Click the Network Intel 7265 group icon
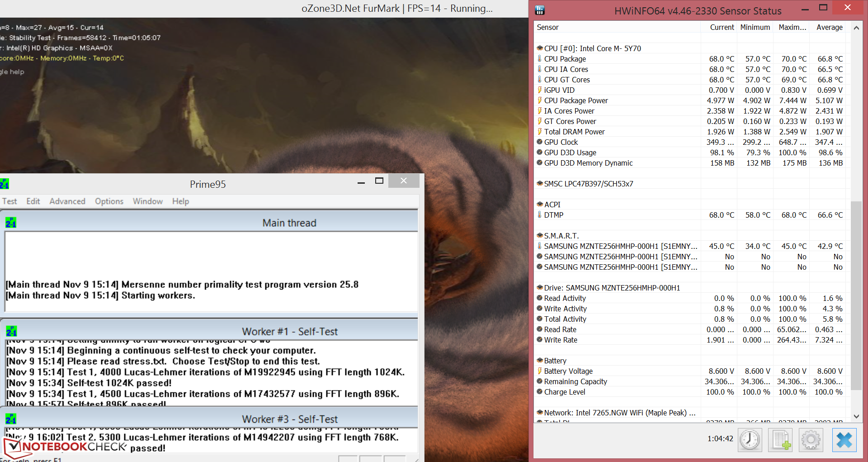Viewport: 868px width, 462px height. [540, 413]
